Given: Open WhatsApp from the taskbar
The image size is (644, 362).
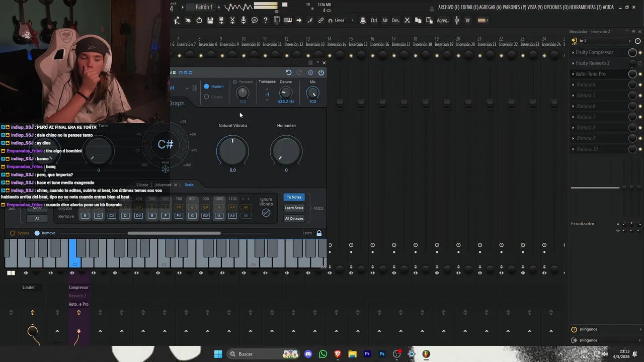Looking at the screenshot, I should (x=323, y=354).
